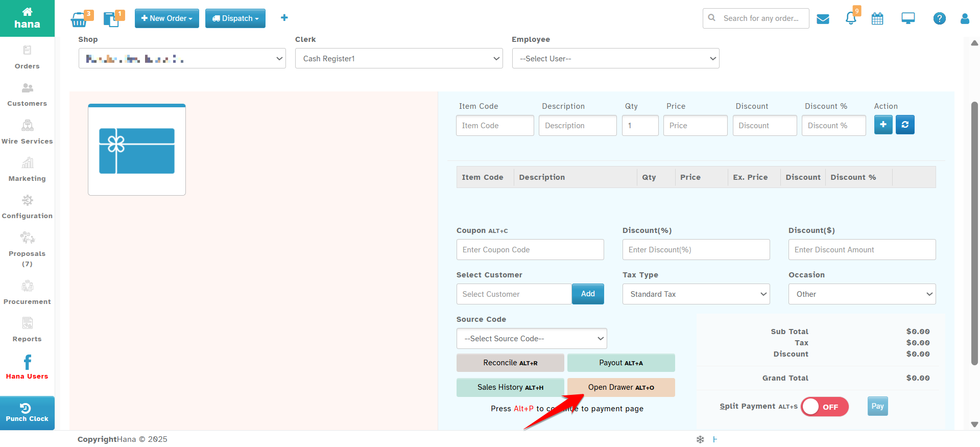
Task: Click the Reconcile button
Action: point(510,363)
